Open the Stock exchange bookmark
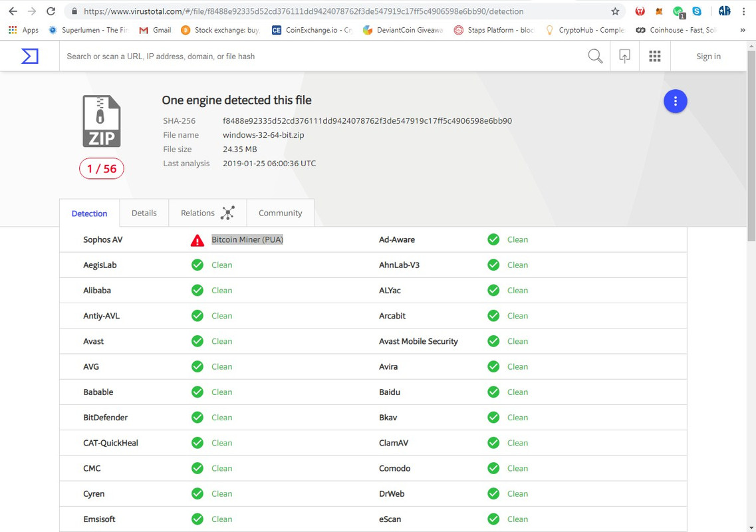Image resolution: width=756 pixels, height=532 pixels. coord(220,30)
